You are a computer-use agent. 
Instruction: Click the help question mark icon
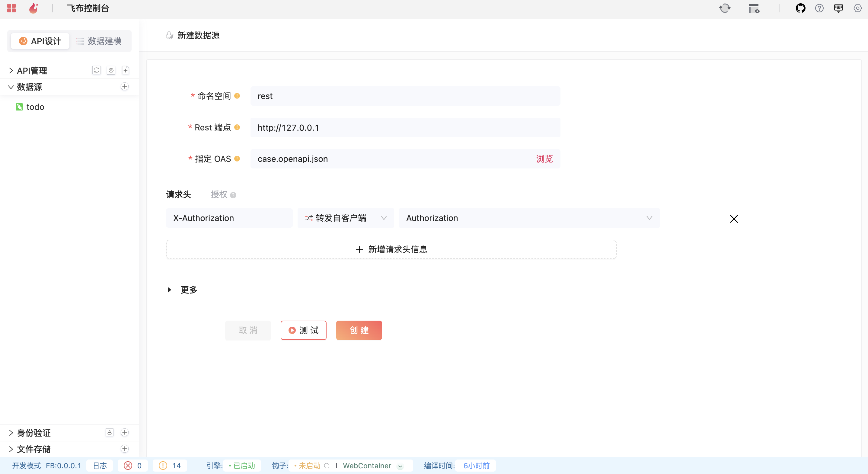tap(819, 8)
